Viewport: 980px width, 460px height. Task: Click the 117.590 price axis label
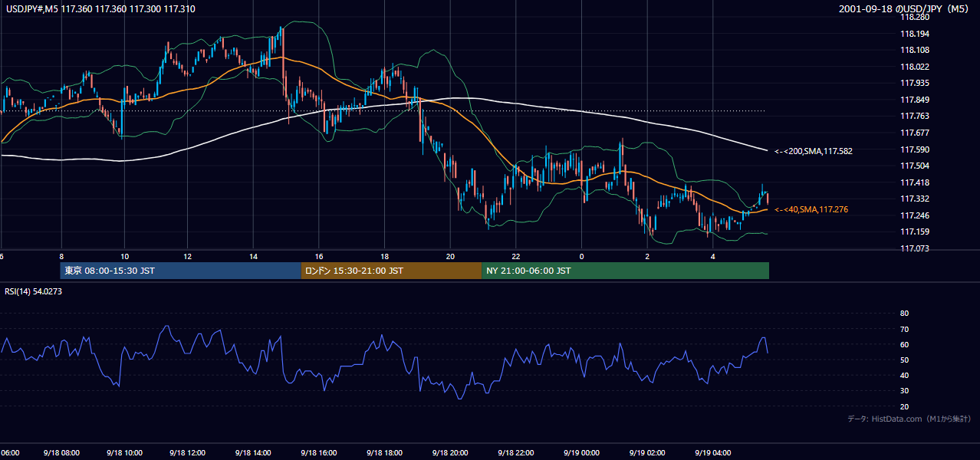(914, 149)
